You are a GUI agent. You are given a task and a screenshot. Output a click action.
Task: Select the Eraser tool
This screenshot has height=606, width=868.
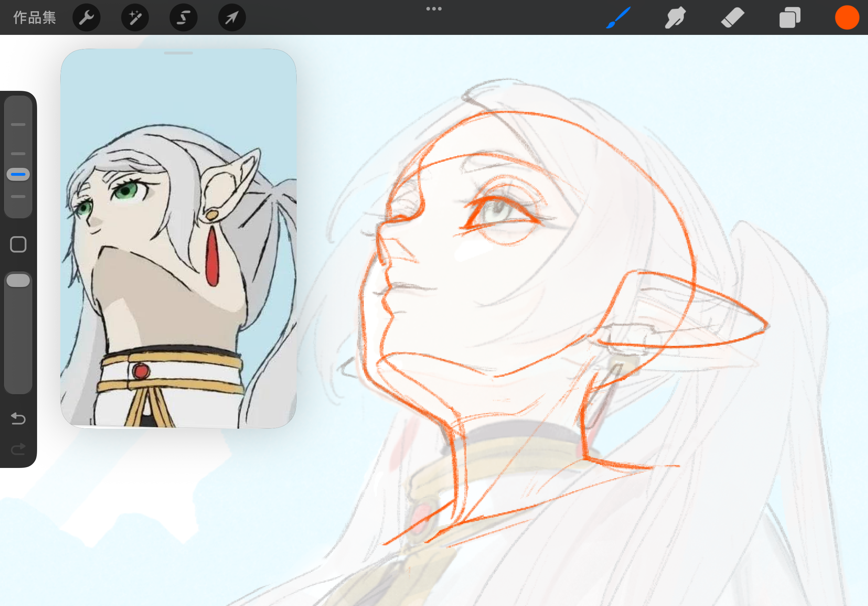coord(732,18)
